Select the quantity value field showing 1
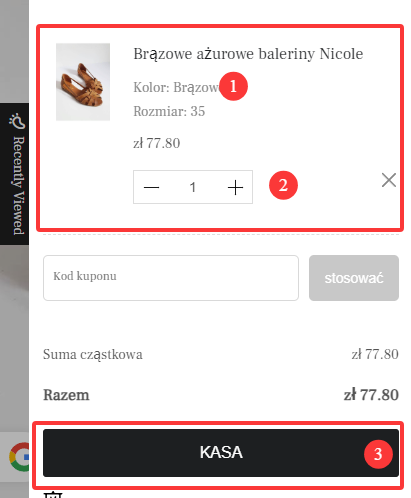 coord(193,187)
